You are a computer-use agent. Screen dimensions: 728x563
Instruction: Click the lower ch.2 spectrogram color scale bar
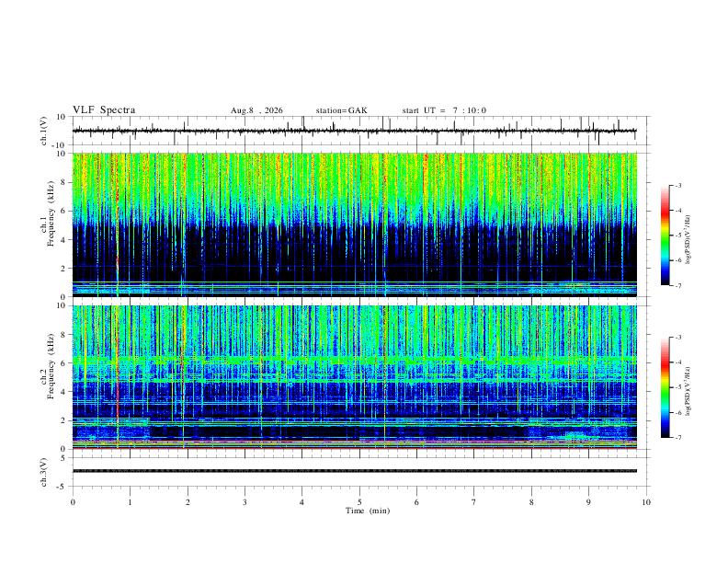[x=665, y=387]
